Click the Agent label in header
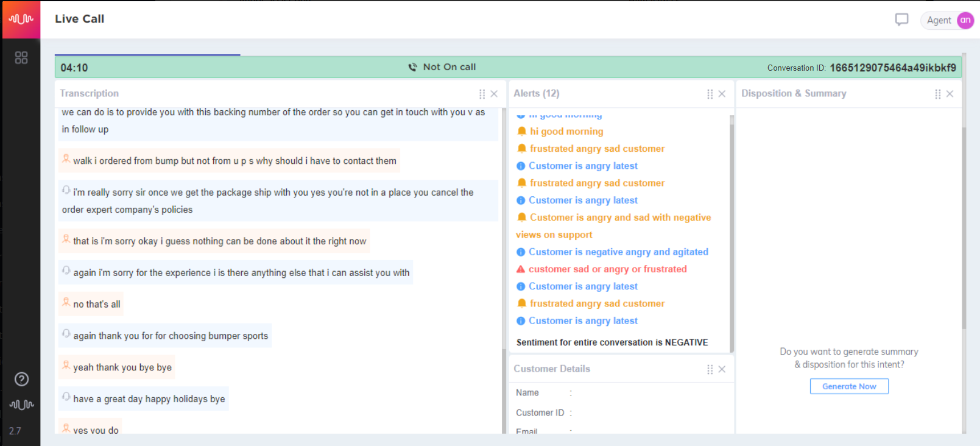980x446 pixels. click(x=939, y=21)
